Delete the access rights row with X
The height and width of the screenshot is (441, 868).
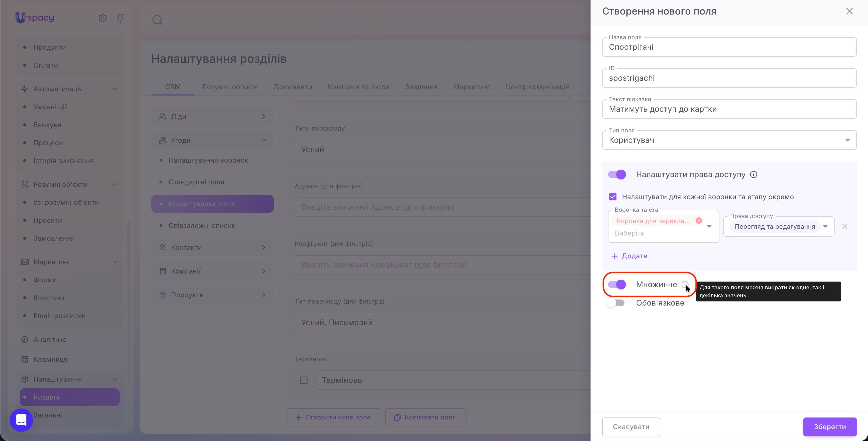(x=844, y=226)
